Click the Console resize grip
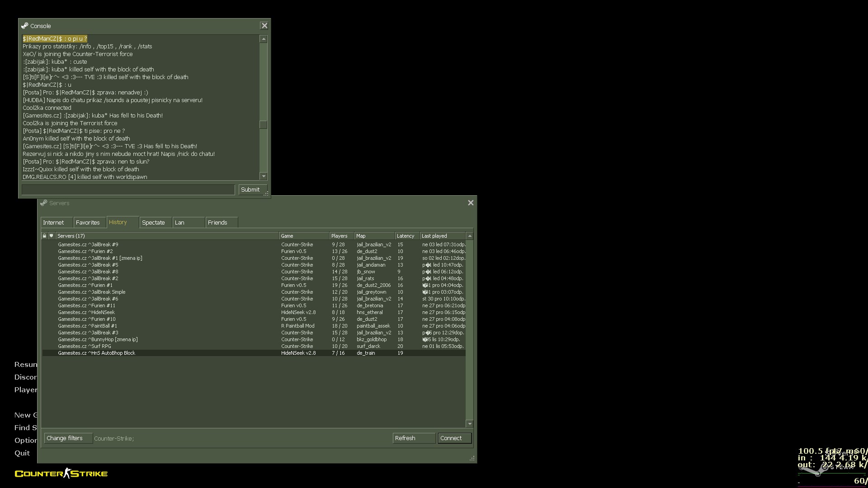This screenshot has height=488, width=868. (x=266, y=194)
